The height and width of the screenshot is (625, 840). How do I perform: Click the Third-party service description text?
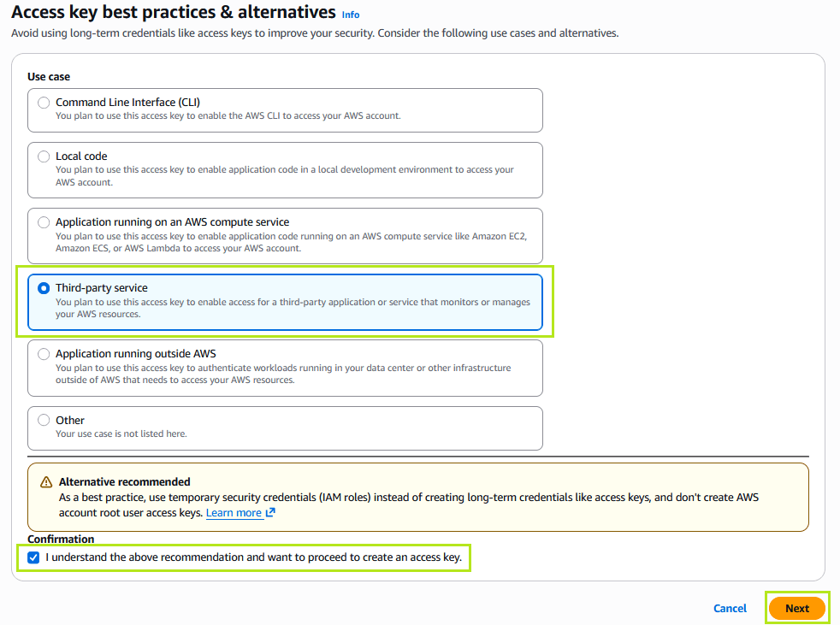click(x=293, y=308)
